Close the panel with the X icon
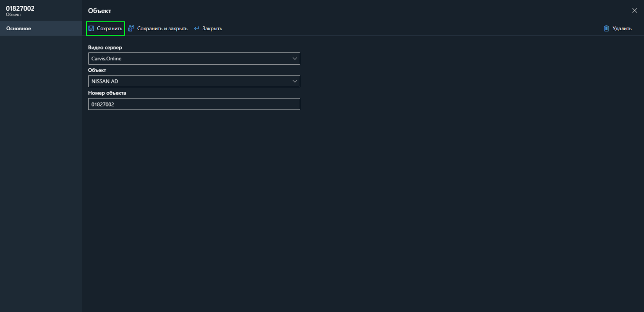 (x=634, y=10)
